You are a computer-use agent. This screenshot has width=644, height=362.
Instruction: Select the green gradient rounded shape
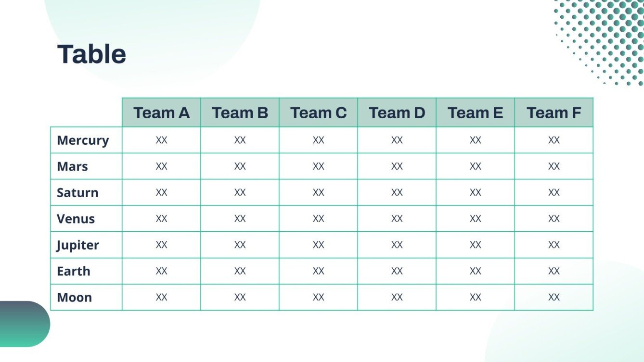click(24, 324)
